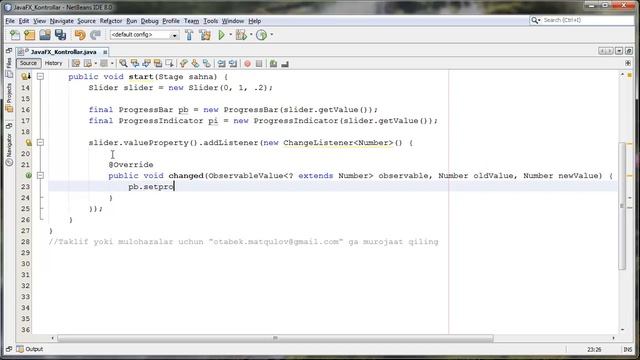This screenshot has height=360, width=640.
Task: Open the Window menu
Action: click(233, 21)
